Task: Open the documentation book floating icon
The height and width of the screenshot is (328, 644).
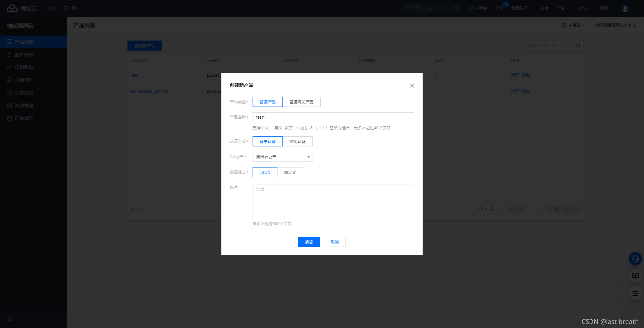Action: (x=635, y=276)
